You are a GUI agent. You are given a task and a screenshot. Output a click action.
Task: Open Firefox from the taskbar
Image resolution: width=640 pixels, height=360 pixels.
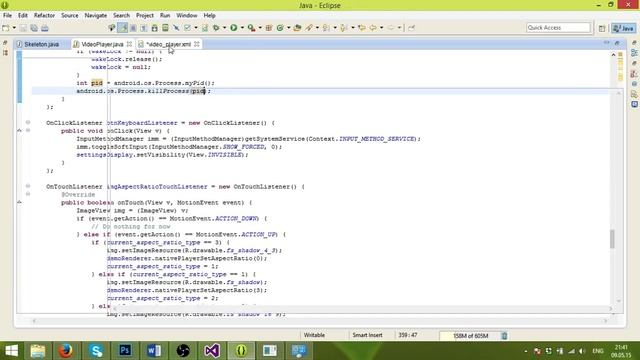[66, 351]
